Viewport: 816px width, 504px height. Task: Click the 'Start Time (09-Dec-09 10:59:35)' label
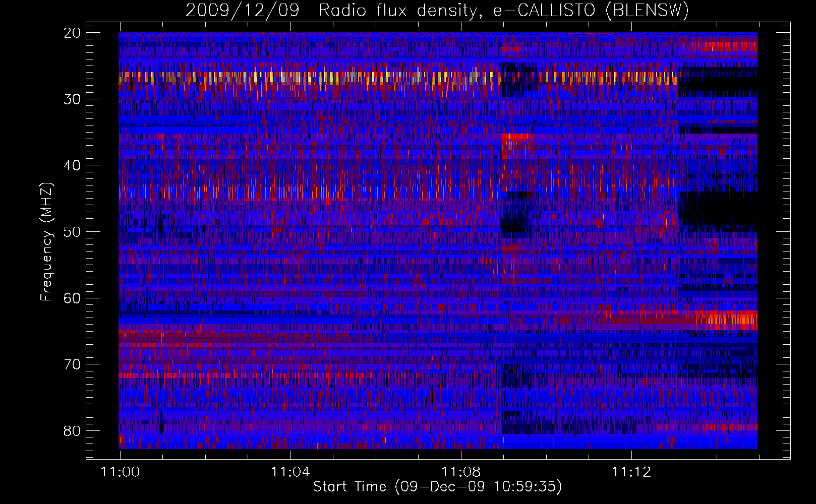point(437,487)
